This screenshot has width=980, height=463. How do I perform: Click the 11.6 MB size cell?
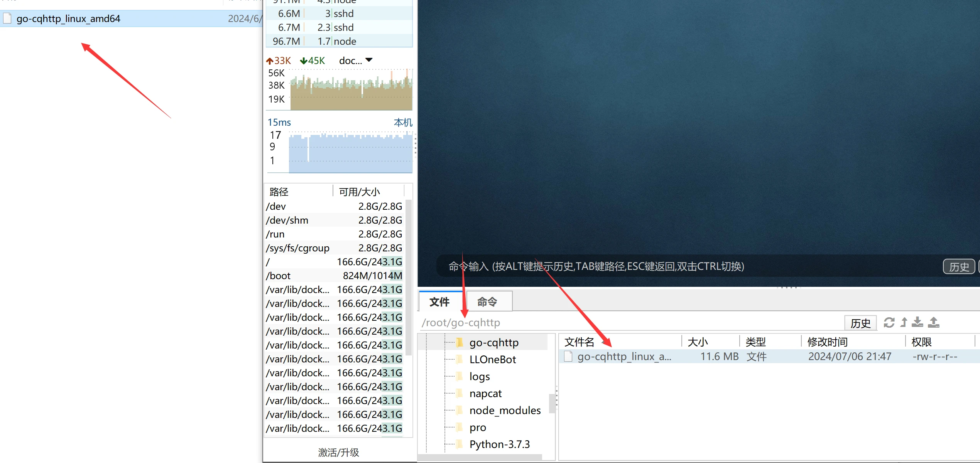pos(719,356)
